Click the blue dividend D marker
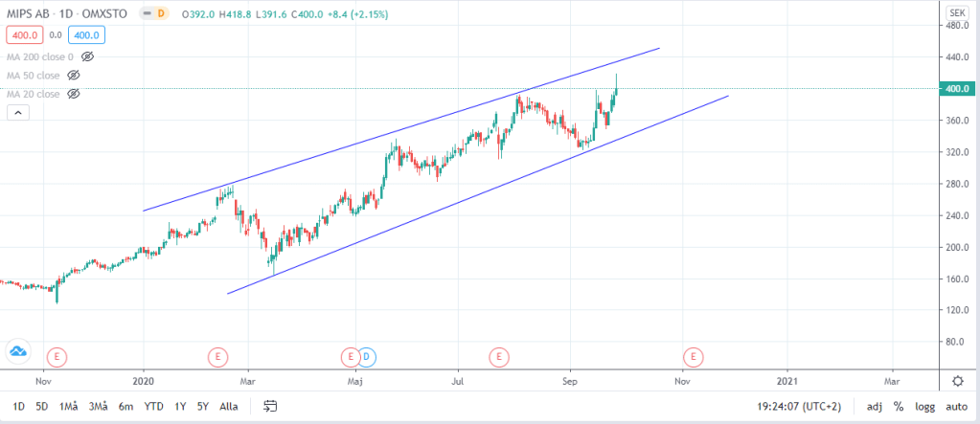Image resolution: width=980 pixels, height=424 pixels. pyautogui.click(x=366, y=357)
